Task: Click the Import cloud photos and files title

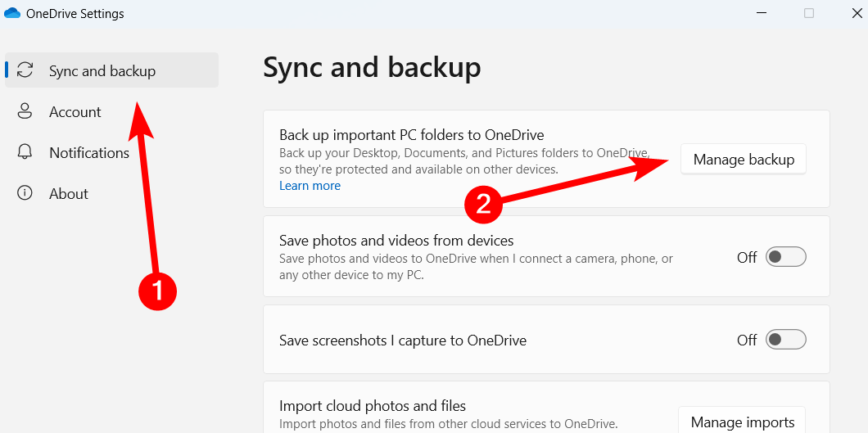Action: click(x=373, y=406)
